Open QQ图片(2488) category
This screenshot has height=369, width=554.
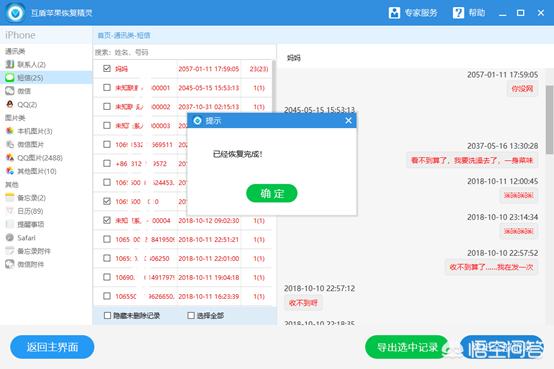pyautogui.click(x=40, y=158)
